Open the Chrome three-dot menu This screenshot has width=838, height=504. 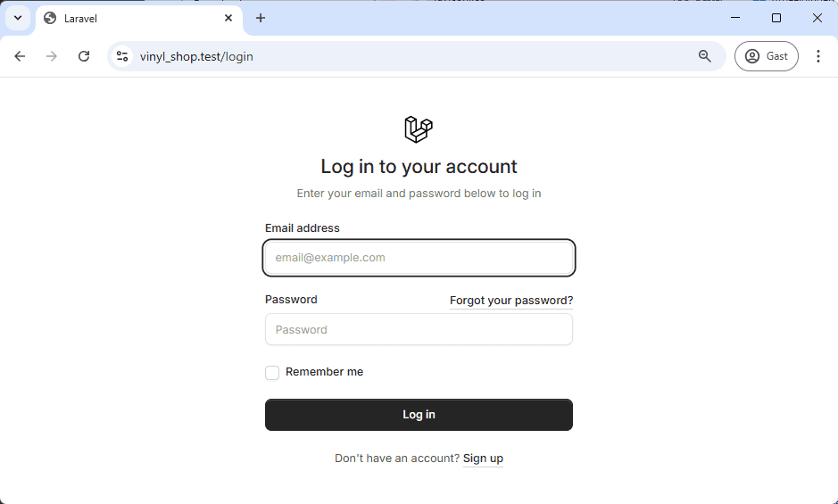pyautogui.click(x=818, y=56)
